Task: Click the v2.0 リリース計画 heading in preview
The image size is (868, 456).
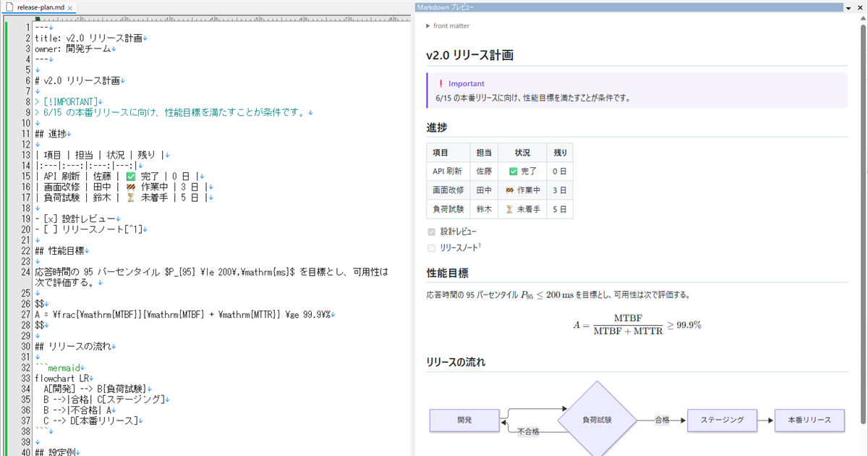Action: point(469,55)
